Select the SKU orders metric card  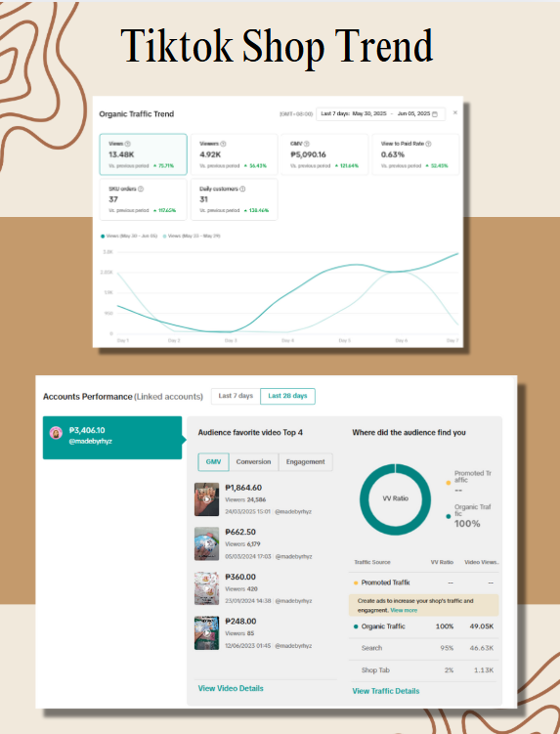144,199
